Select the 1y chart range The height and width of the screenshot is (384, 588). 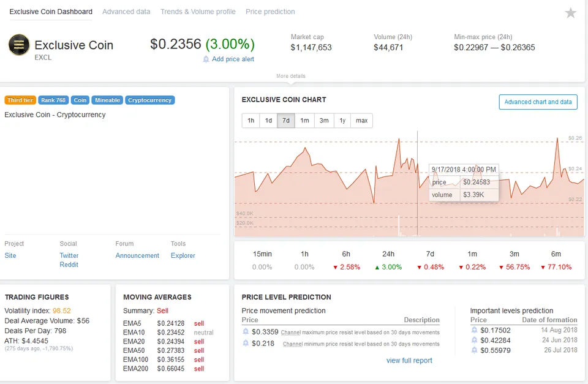(342, 121)
